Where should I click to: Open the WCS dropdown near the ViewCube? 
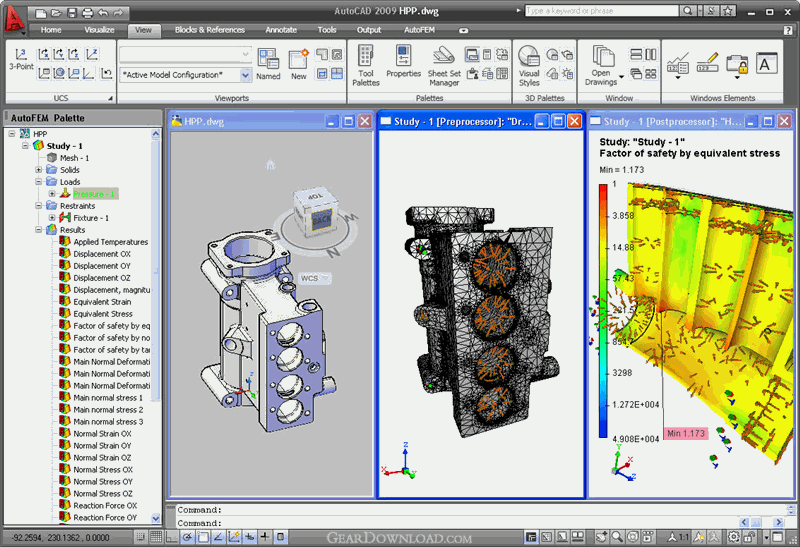point(326,278)
